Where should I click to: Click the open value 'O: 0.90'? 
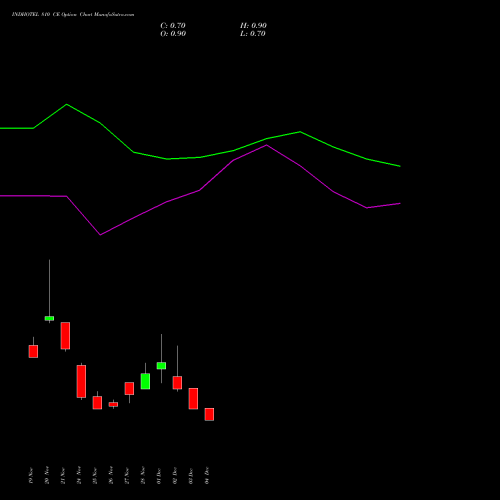click(x=173, y=34)
